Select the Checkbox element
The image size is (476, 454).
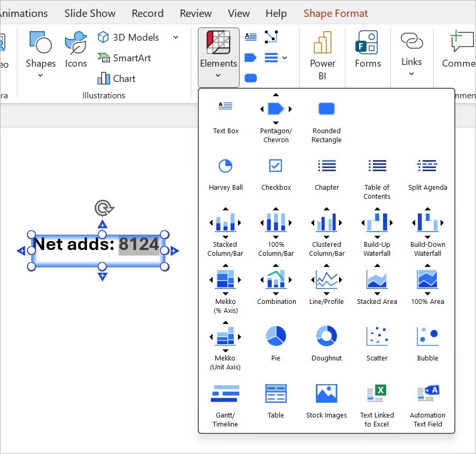pyautogui.click(x=276, y=174)
